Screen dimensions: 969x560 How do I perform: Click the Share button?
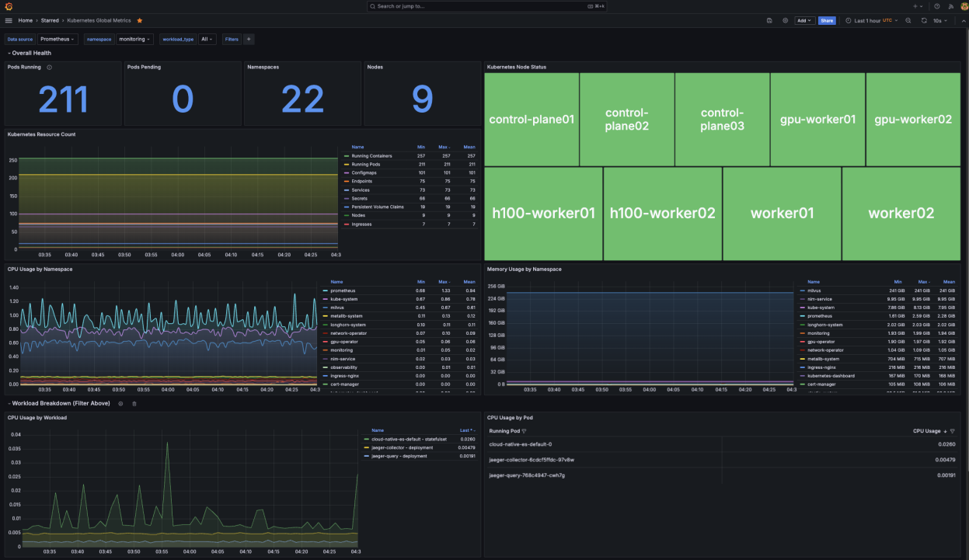click(827, 20)
